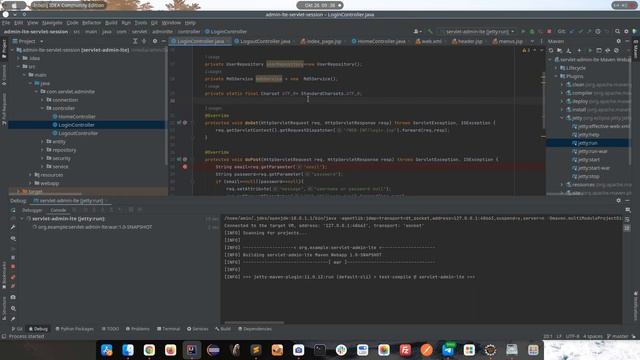This screenshot has height=360, width=640.
Task: Click the wrench icon in Debug sidebar
Action: (13, 227)
